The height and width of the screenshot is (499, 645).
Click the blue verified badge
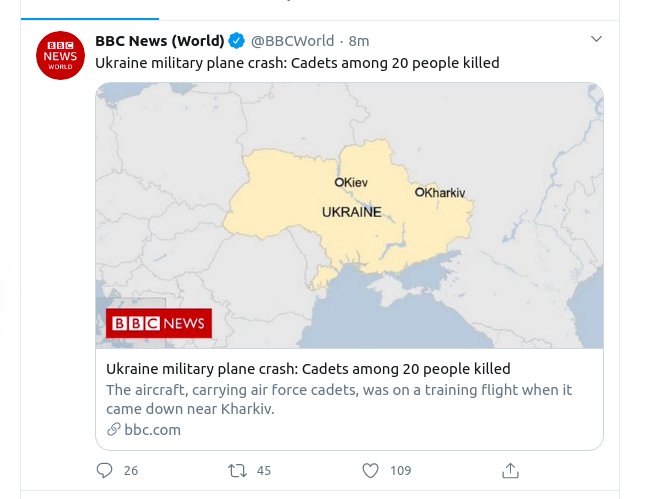(x=237, y=41)
